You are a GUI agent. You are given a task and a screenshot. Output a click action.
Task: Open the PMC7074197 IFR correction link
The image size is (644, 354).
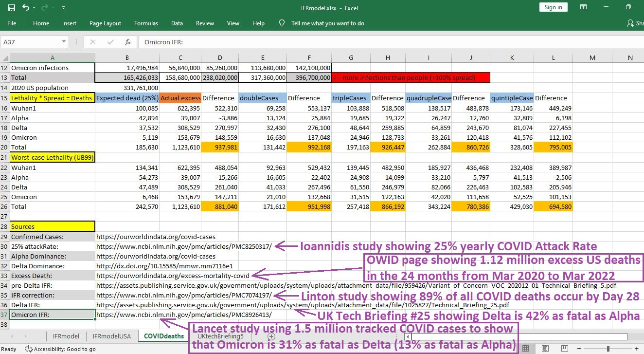184,295
